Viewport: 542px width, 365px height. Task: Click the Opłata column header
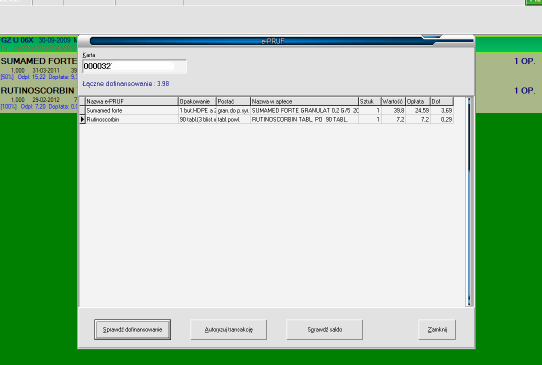coord(418,101)
